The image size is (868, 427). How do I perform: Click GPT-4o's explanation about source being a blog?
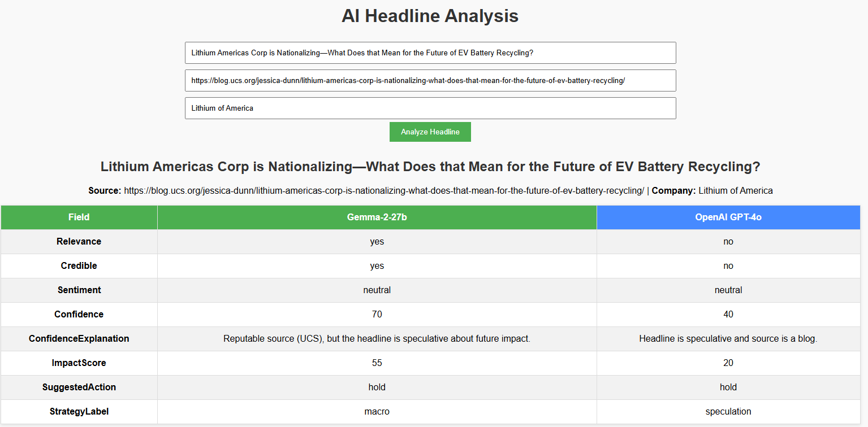[x=728, y=339]
